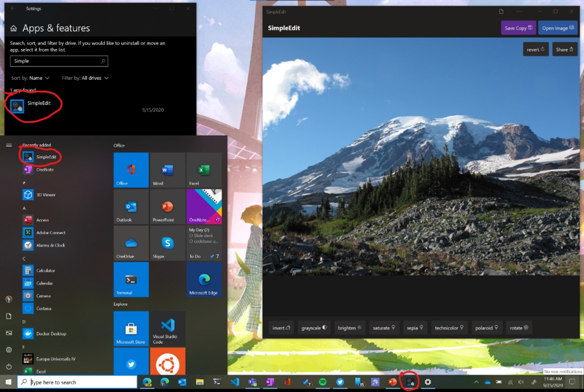
Task: Open the Terminal tile in Start menu
Action: tap(131, 280)
